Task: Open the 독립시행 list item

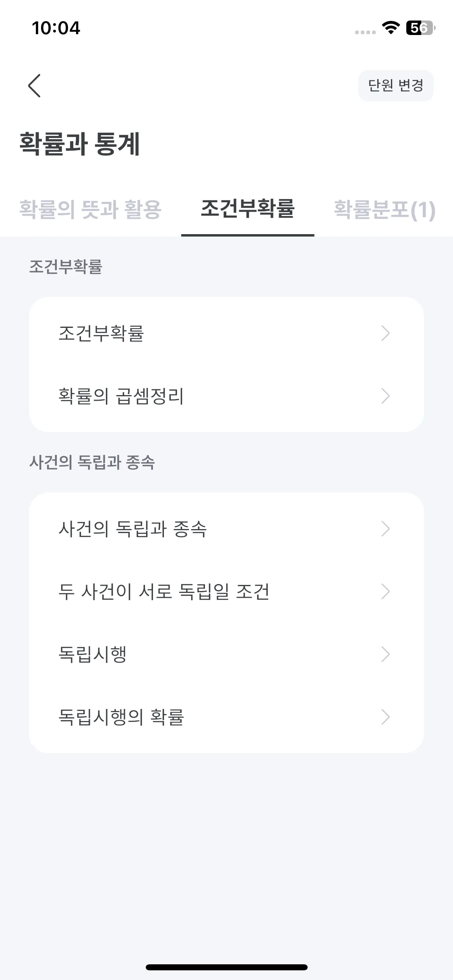Action: [226, 654]
